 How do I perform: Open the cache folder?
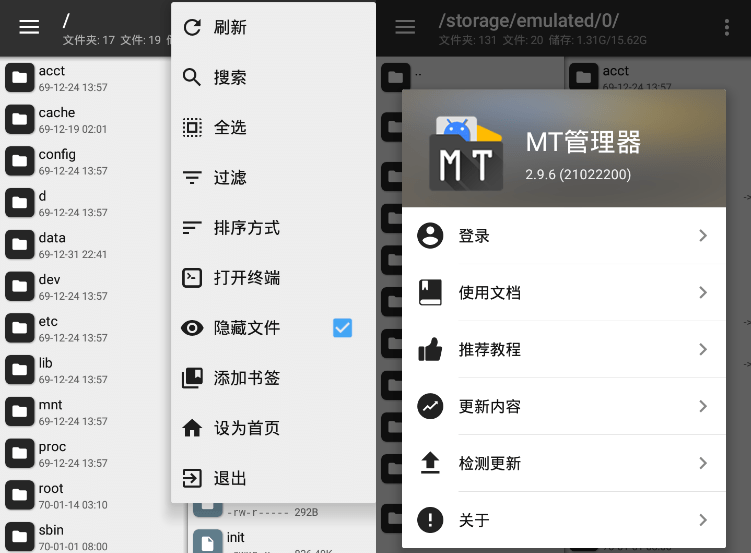pyautogui.click(x=86, y=120)
